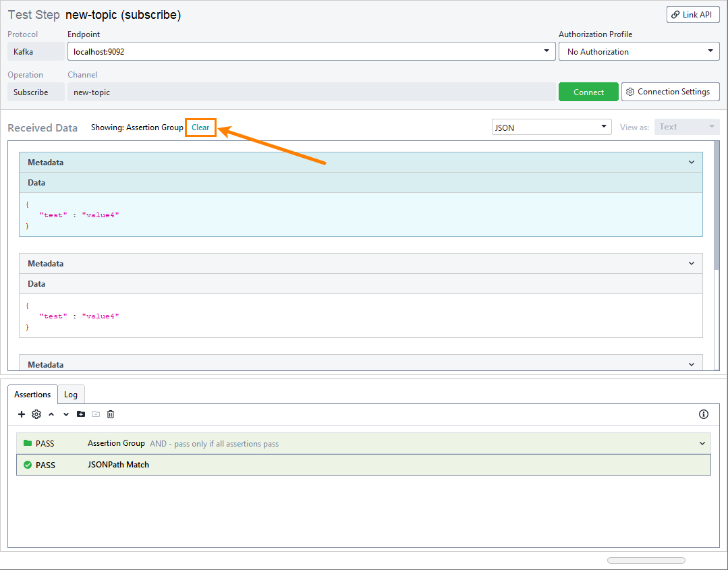Group assertions using the add-to-folder icon
Viewport: 728px width, 570px height.
tap(81, 414)
